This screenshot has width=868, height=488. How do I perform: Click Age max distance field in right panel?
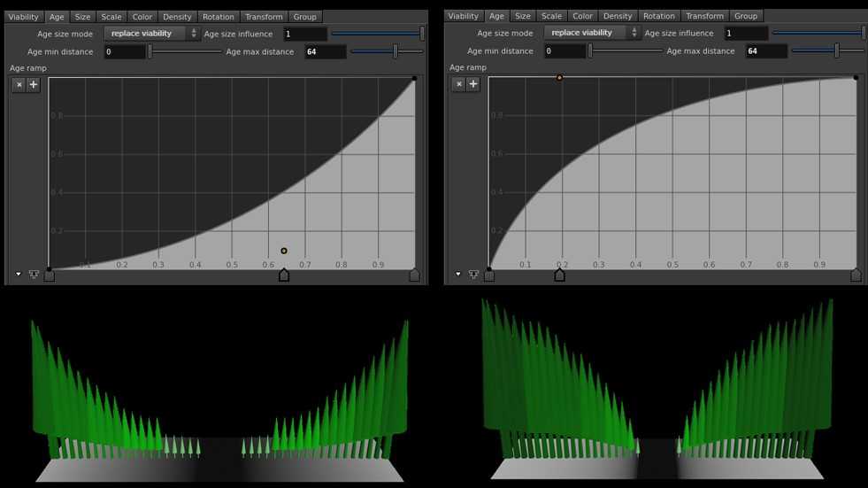click(766, 51)
